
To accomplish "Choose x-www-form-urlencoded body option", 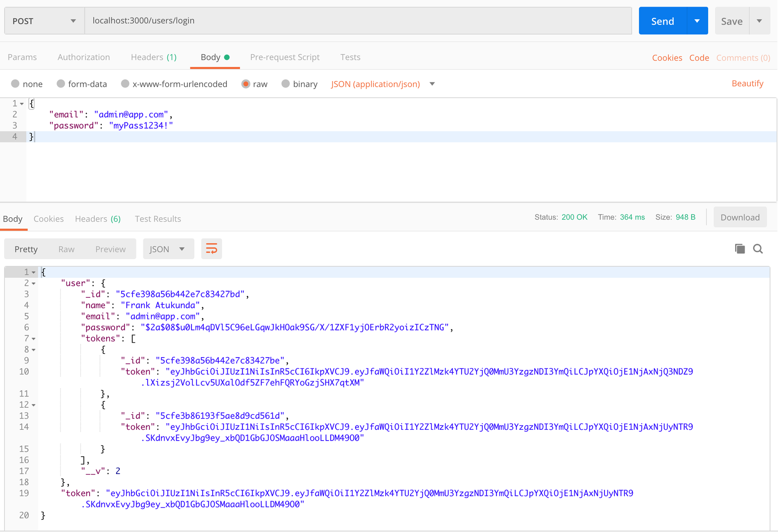I will point(125,84).
